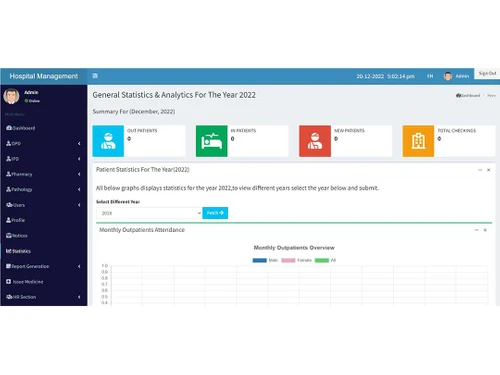Click the Hospital Management logo title
Screen dimensions: 500x375
44,76
